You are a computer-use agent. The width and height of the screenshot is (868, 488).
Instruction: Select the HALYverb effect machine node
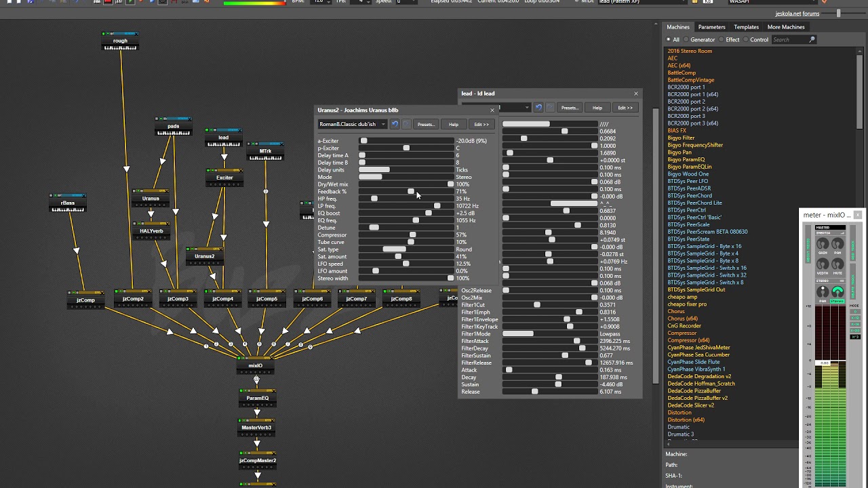pyautogui.click(x=151, y=231)
